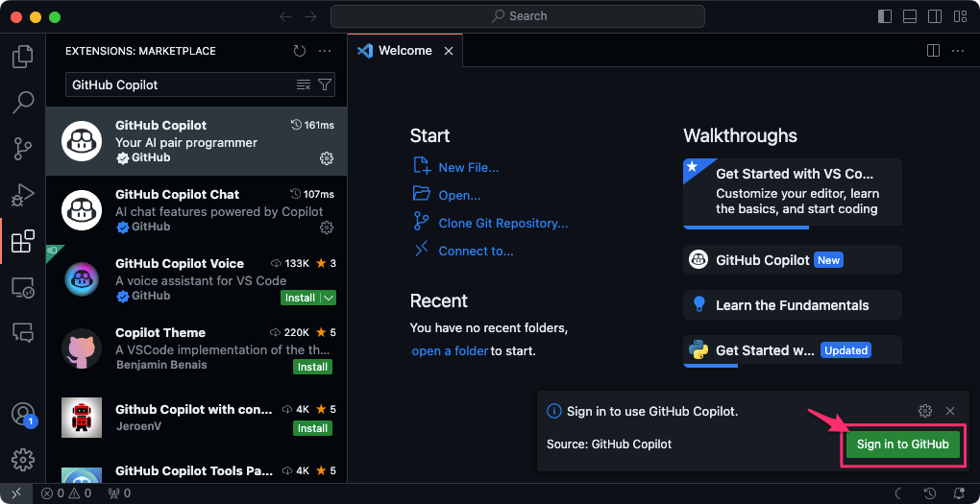980x504 pixels.
Task: Dismiss the Copilot sign-in notification
Action: 950,411
